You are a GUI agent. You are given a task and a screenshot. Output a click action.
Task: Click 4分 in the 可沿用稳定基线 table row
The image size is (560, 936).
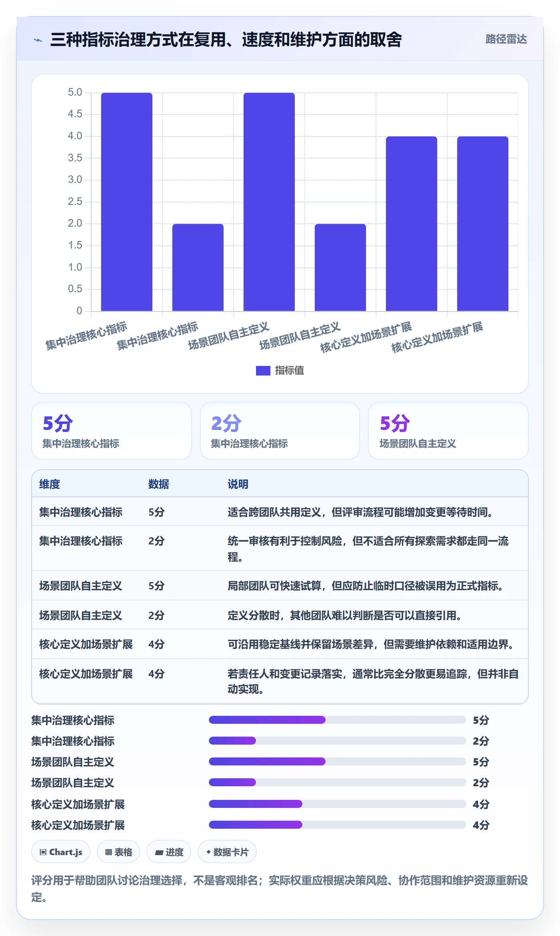point(156,644)
